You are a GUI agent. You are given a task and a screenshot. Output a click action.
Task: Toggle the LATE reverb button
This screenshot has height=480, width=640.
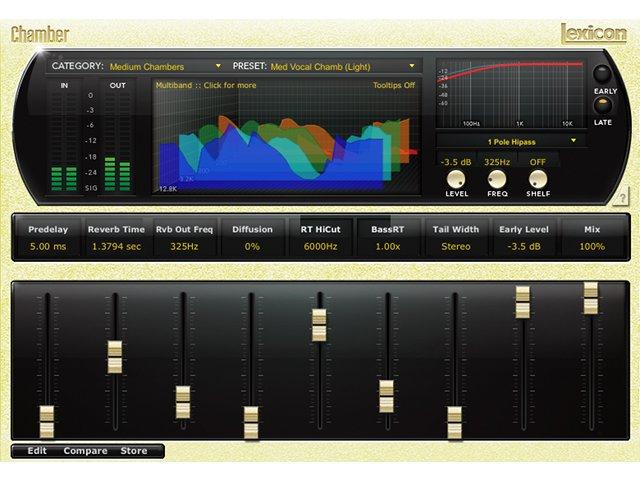tap(604, 105)
